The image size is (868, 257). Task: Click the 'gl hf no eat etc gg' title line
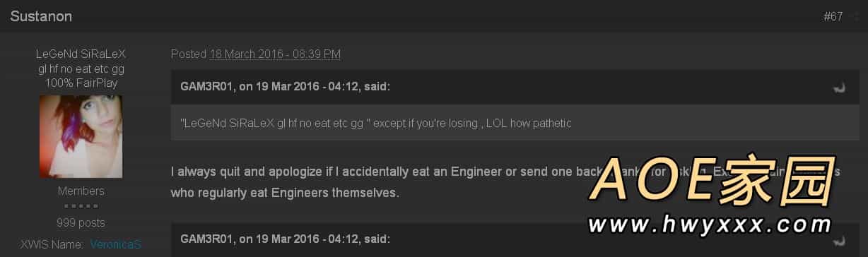pyautogui.click(x=81, y=68)
